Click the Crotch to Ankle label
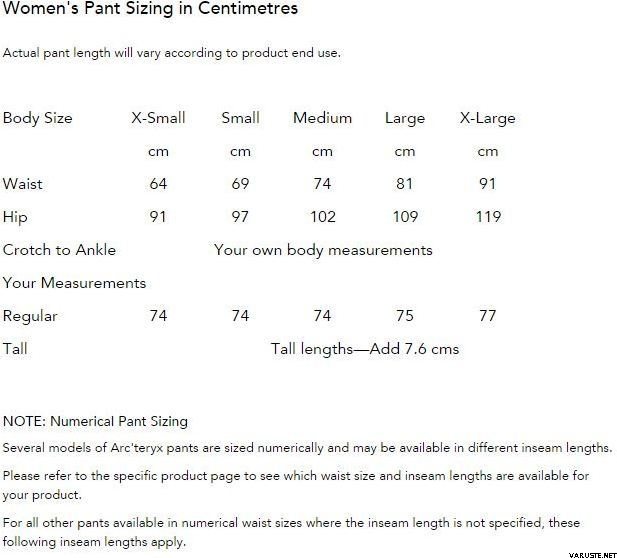 pos(59,250)
